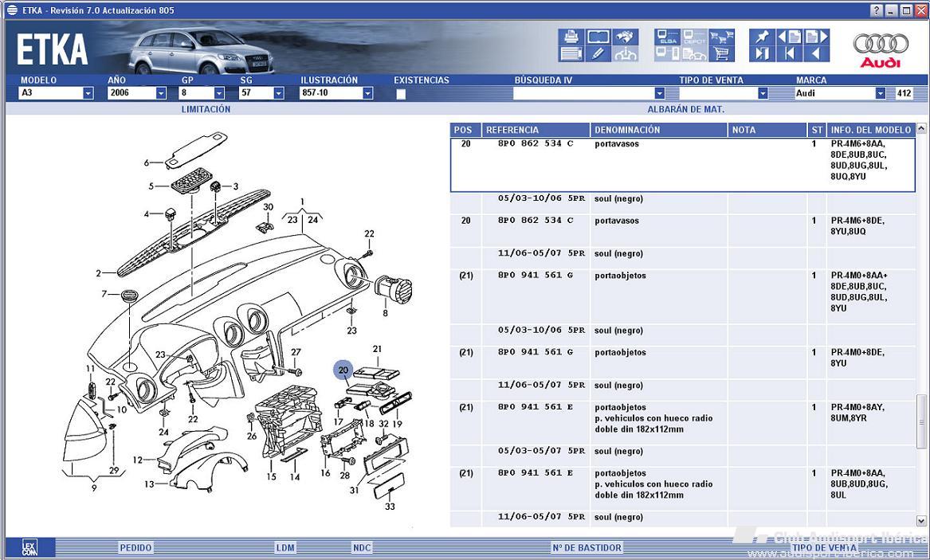
Task: Toggle the Existencias checkbox
Action: pyautogui.click(x=401, y=94)
